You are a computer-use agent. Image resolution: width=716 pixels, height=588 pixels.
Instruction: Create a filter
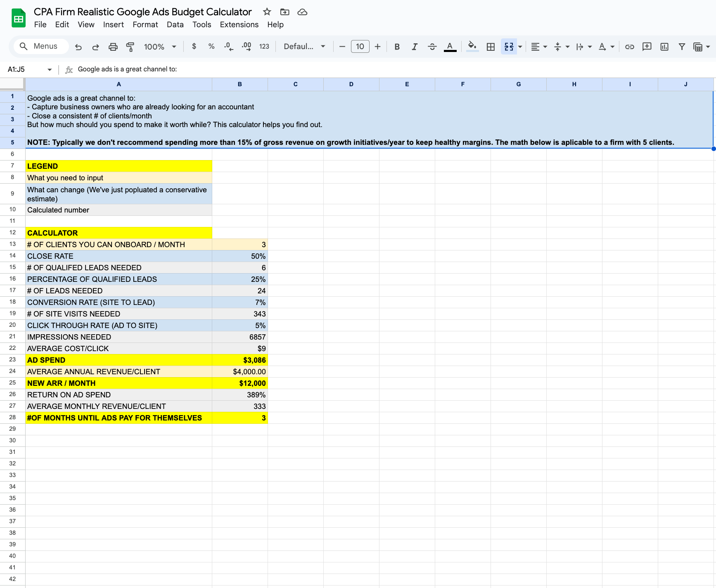tap(682, 47)
